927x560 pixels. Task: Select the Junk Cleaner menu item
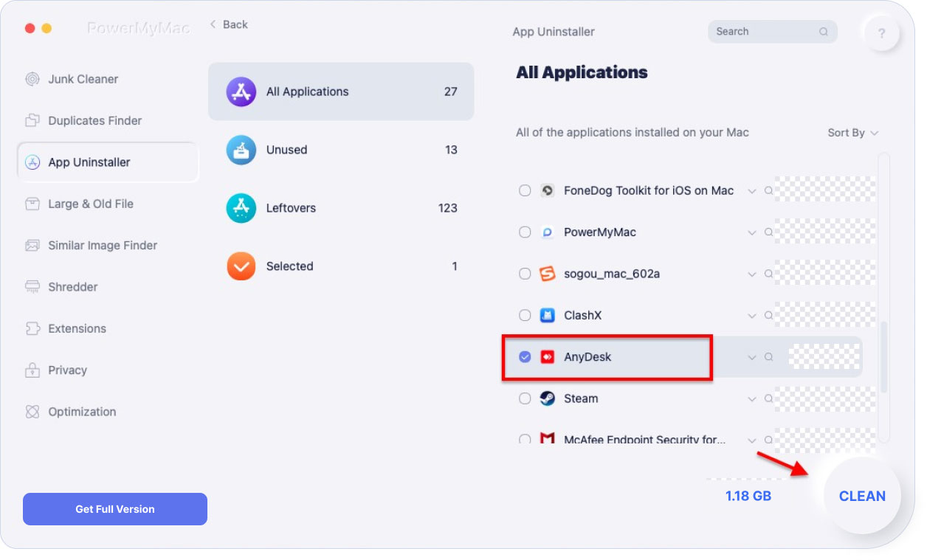coord(108,79)
